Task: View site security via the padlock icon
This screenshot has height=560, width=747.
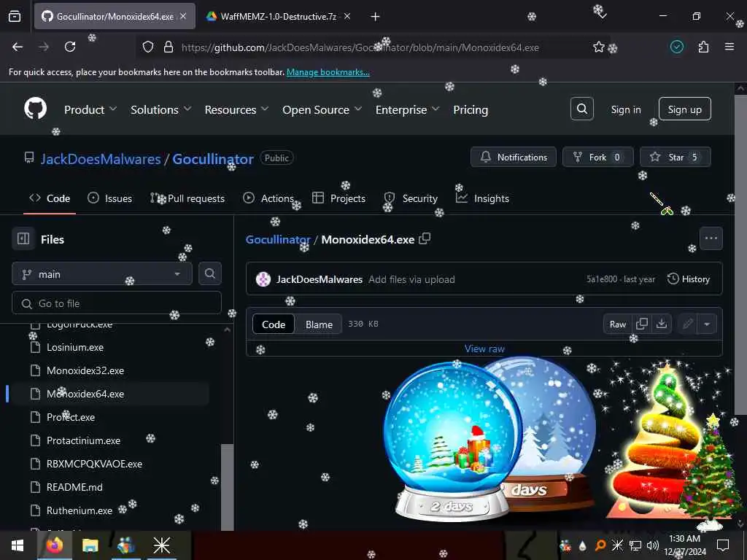Action: 169,47
